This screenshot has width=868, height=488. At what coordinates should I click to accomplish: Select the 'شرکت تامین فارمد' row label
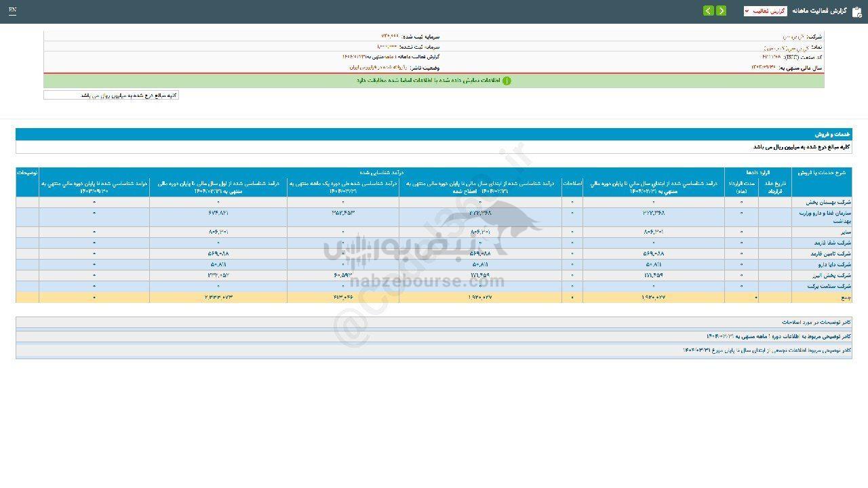tap(825, 253)
